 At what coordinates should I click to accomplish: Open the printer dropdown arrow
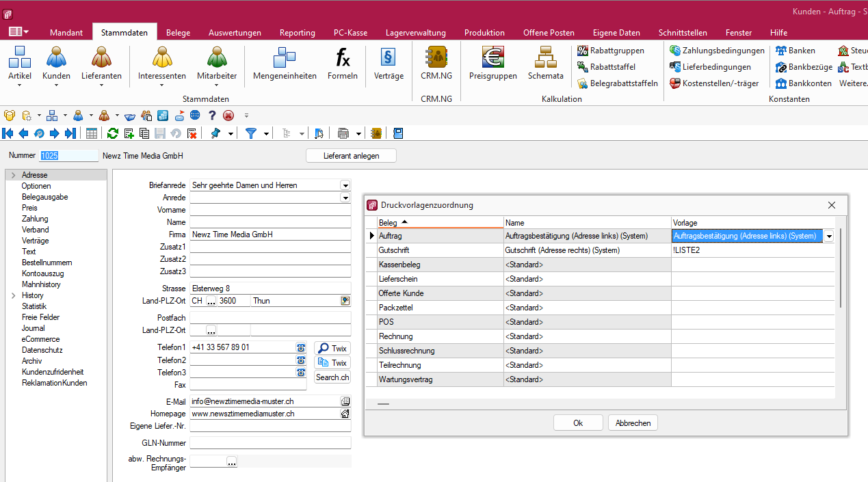[358, 133]
